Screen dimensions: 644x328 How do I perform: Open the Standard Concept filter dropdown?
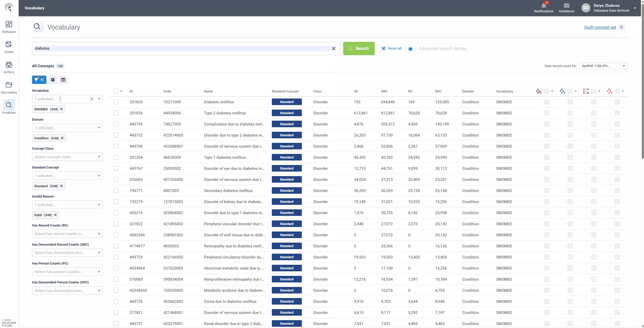coord(67,176)
